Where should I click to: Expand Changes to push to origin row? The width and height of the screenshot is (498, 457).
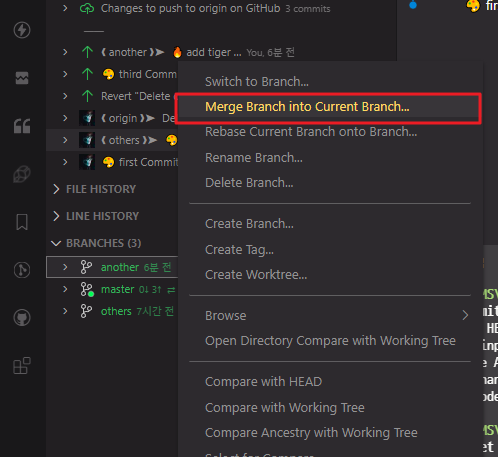65,8
